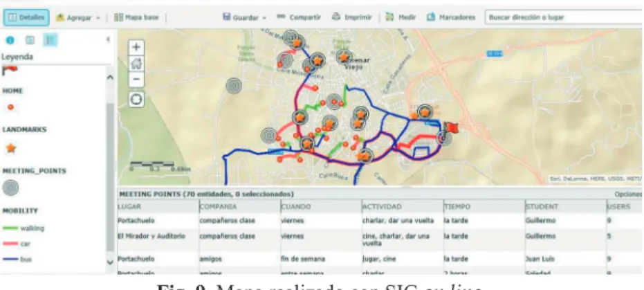644x290 pixels.
Task: Open the Mapa base gallery
Action: pos(136,18)
